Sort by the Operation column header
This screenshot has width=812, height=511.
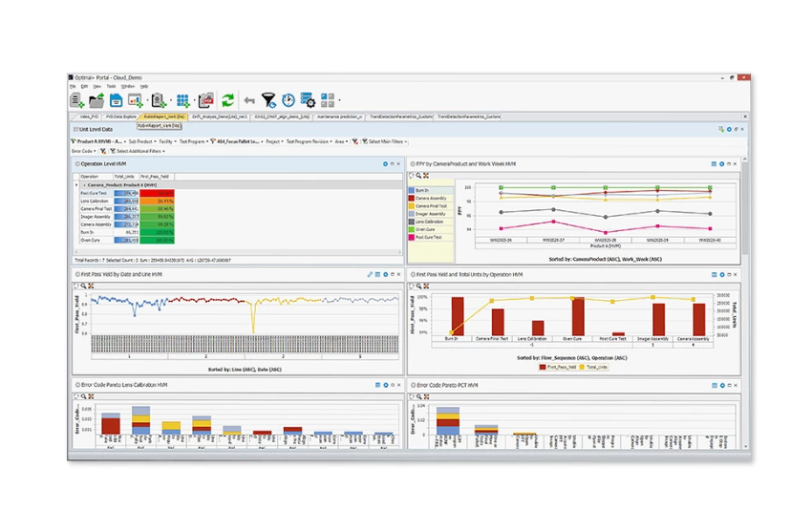point(96,177)
